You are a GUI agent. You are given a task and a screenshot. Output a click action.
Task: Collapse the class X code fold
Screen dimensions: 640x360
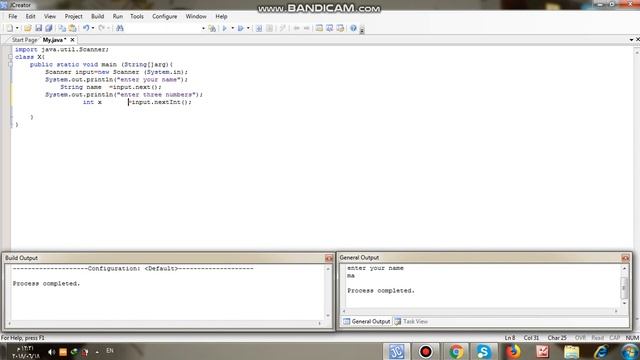tap(10, 57)
